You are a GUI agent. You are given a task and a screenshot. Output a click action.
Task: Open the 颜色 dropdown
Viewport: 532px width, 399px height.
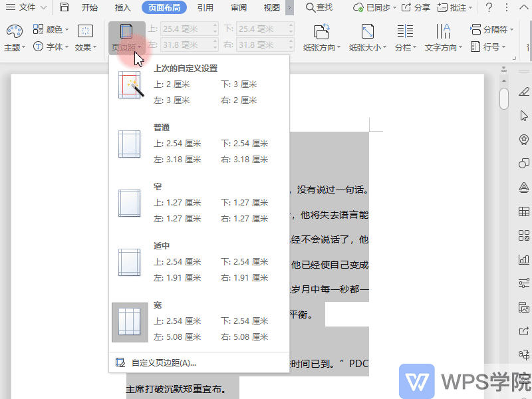point(51,29)
